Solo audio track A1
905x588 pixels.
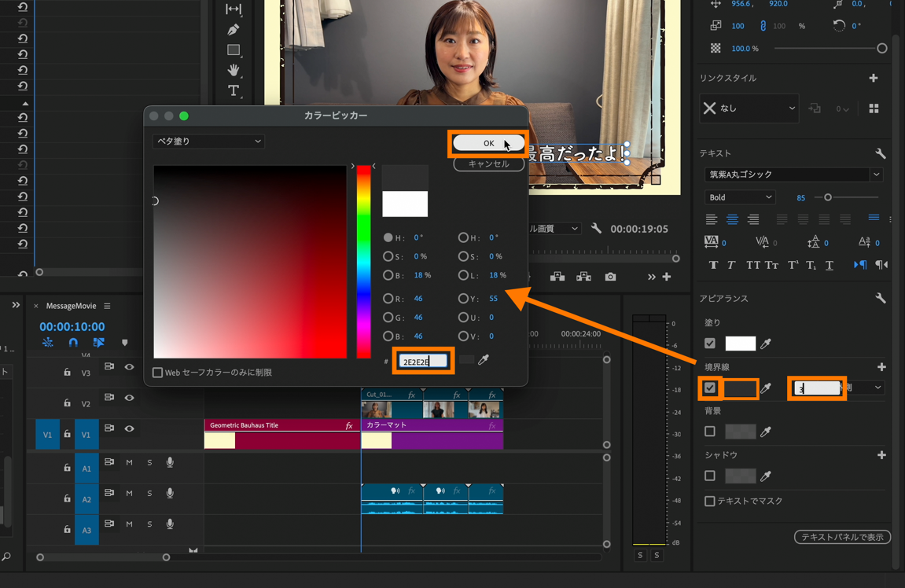point(149,462)
